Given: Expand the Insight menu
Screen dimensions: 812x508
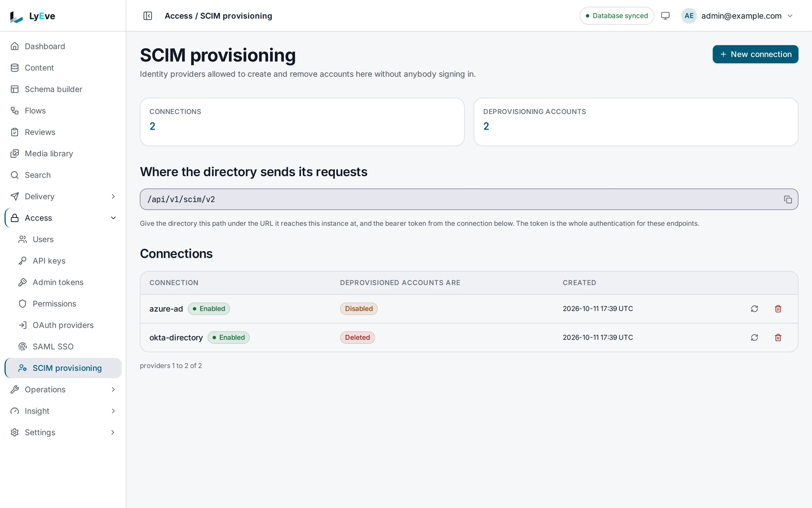Looking at the screenshot, I should coord(63,411).
